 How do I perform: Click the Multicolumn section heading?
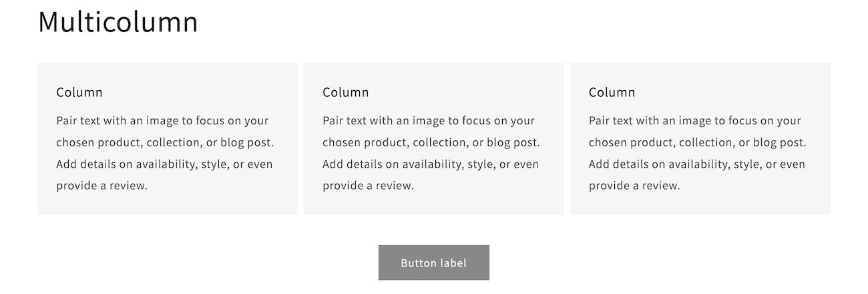[118, 22]
